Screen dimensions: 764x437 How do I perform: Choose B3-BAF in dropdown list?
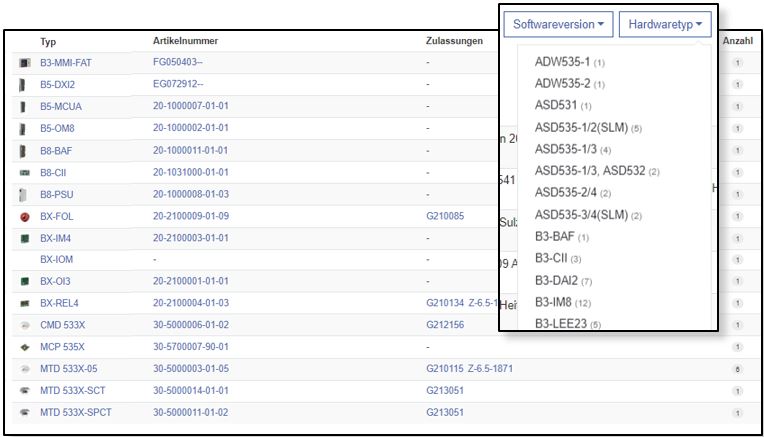(x=562, y=237)
